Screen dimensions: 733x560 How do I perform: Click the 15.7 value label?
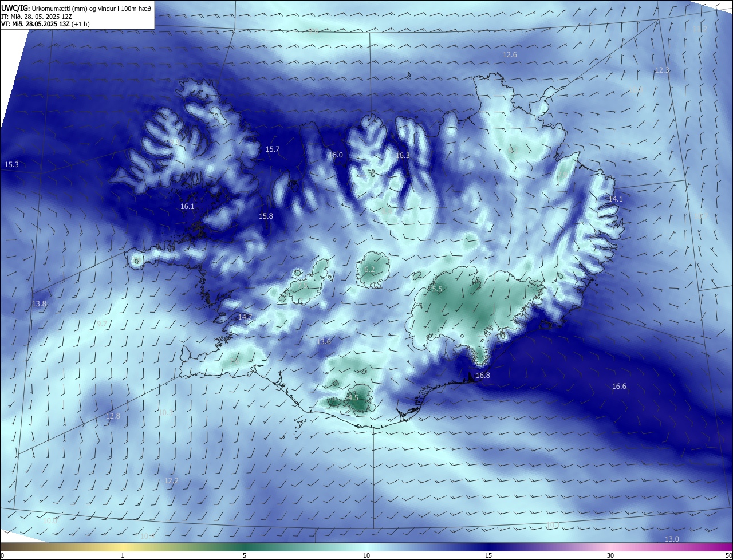[x=273, y=149]
